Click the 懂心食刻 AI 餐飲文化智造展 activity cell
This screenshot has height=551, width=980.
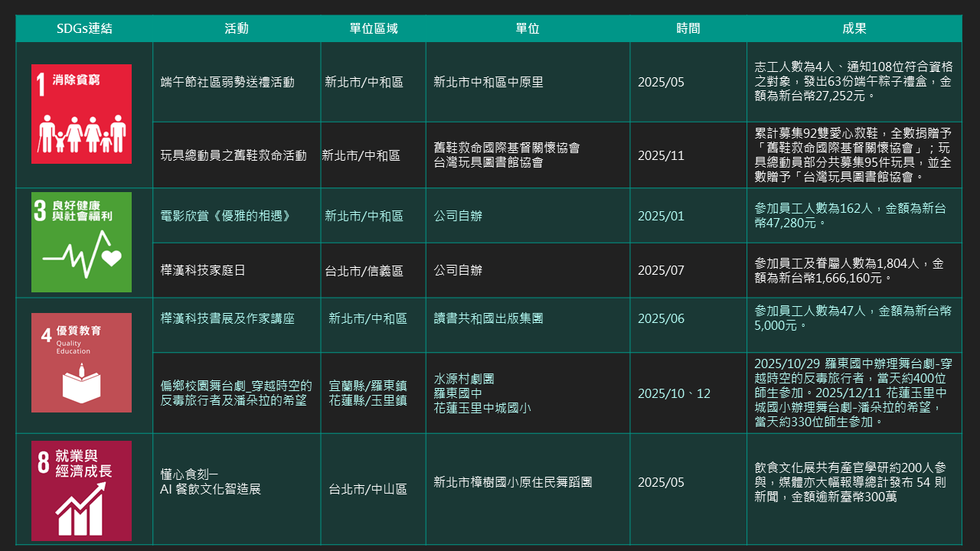pyautogui.click(x=211, y=481)
